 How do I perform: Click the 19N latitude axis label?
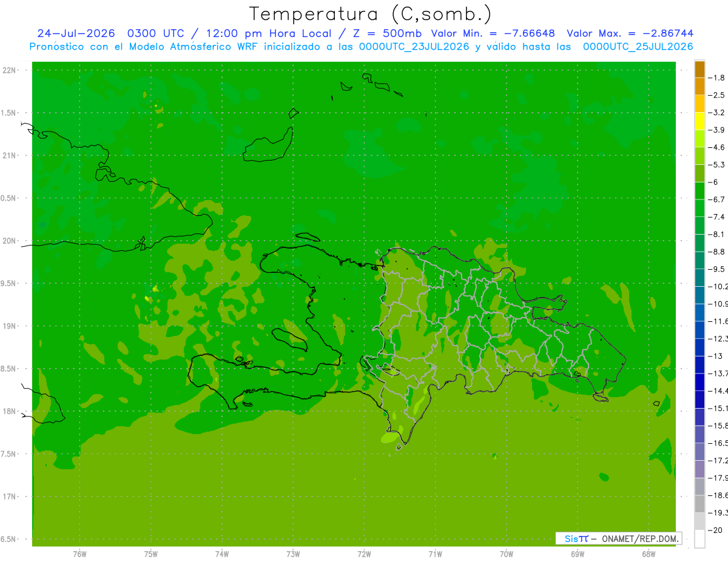[10, 326]
